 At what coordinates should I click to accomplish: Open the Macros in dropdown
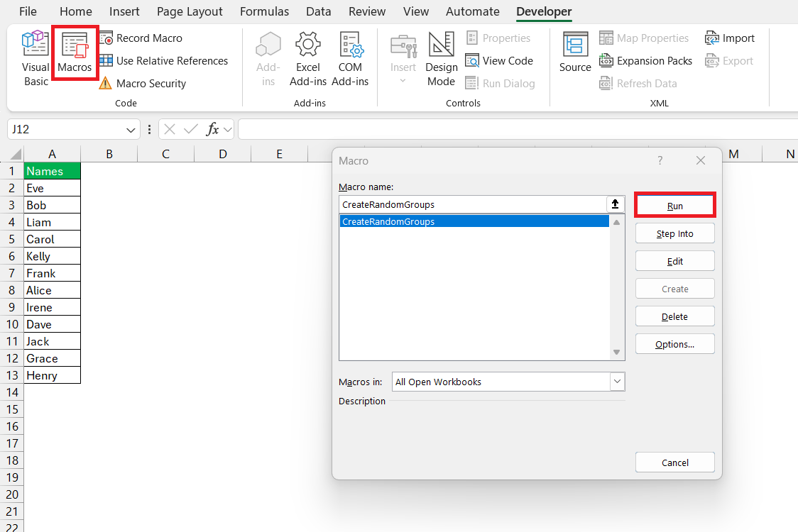click(618, 382)
